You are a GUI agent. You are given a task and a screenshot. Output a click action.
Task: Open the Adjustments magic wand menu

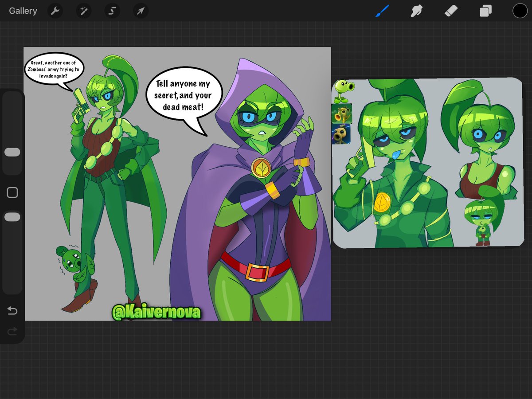(x=83, y=11)
